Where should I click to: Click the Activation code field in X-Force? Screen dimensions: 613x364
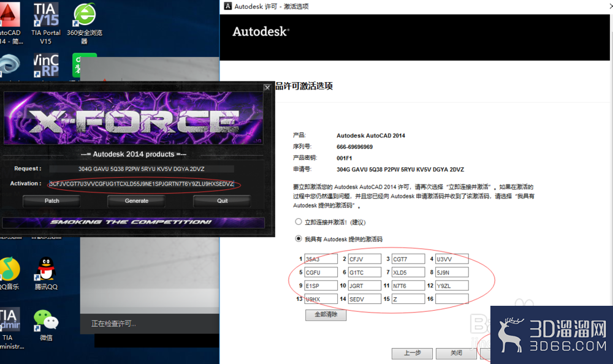click(x=142, y=184)
